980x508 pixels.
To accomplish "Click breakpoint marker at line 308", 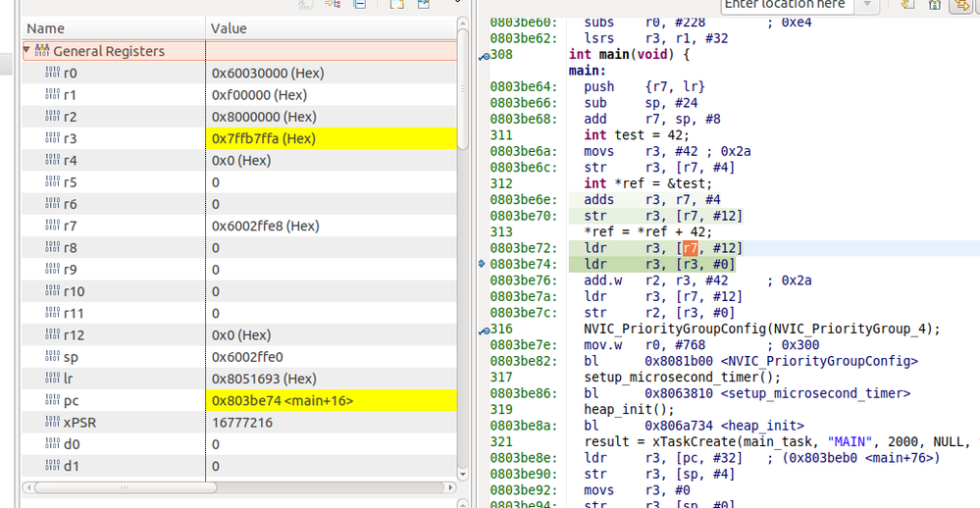I will 484,56.
